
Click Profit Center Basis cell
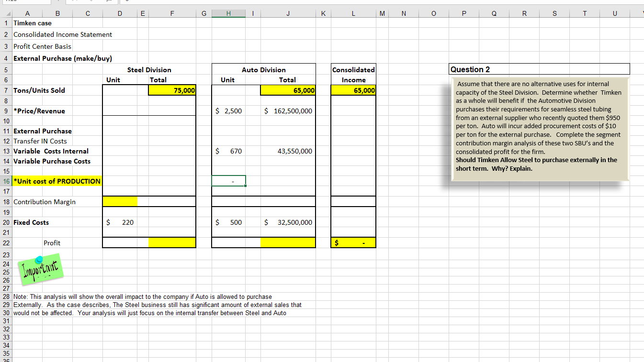pos(43,46)
